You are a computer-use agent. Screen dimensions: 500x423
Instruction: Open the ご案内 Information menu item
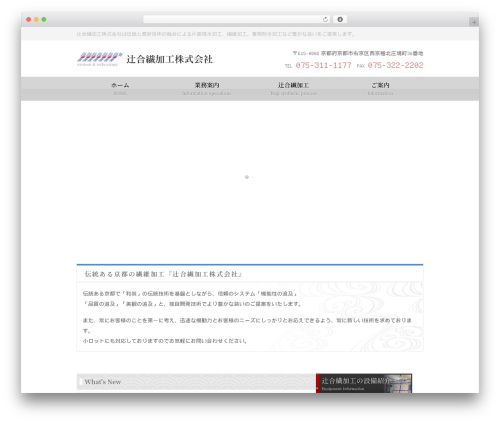coord(380,89)
